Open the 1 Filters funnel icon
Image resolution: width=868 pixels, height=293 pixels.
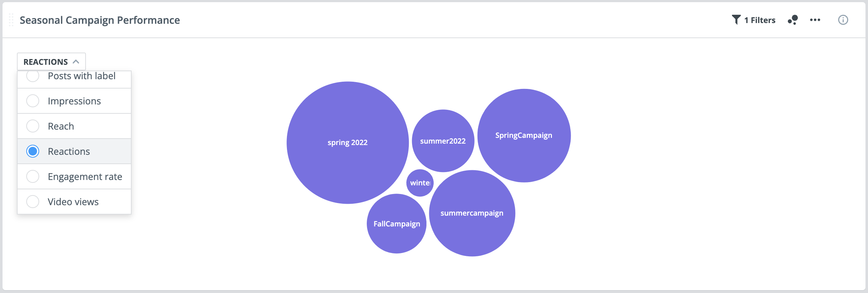736,20
